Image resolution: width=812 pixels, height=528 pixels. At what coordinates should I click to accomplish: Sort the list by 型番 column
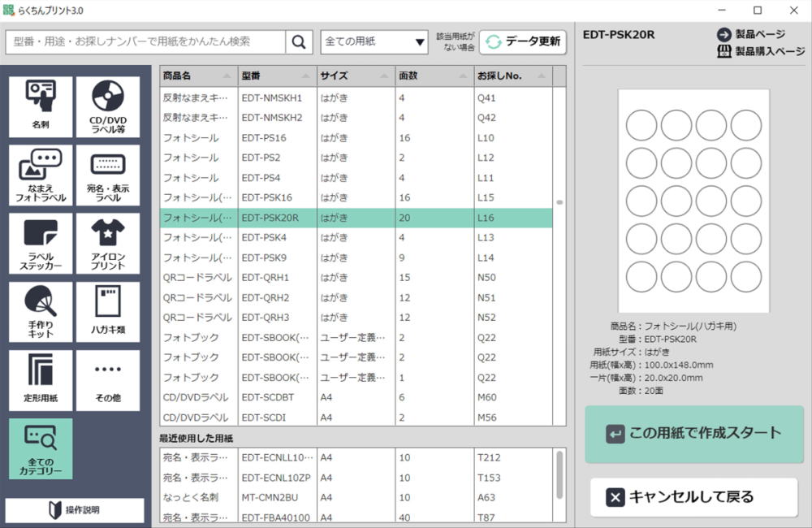pyautogui.click(x=277, y=76)
